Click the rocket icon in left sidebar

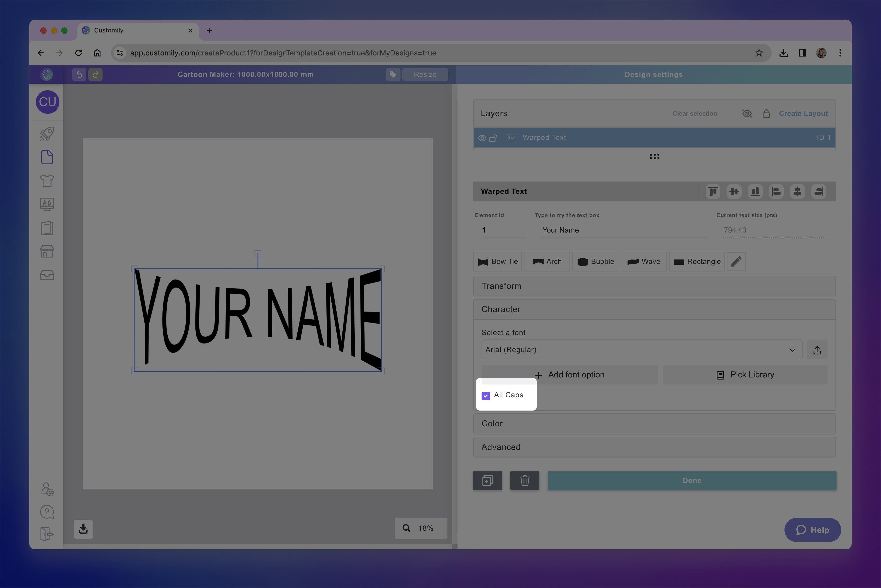coord(47,134)
